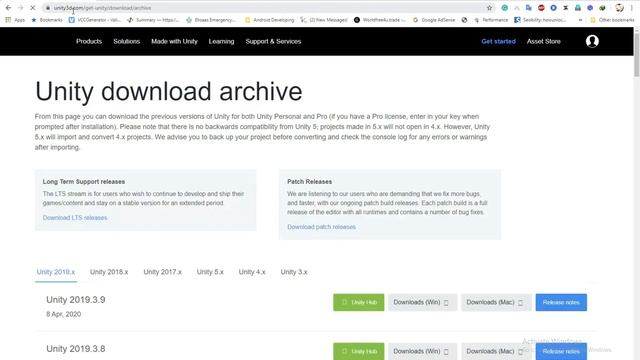The width and height of the screenshot is (640, 360).
Task: Bookmark this page with the star icon
Action: 489,8
